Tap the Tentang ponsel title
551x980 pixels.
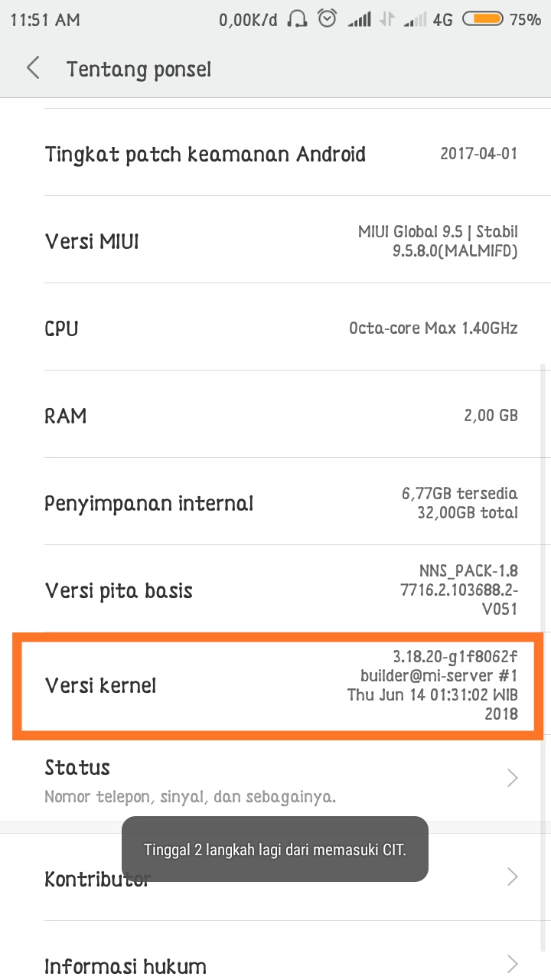point(139,70)
